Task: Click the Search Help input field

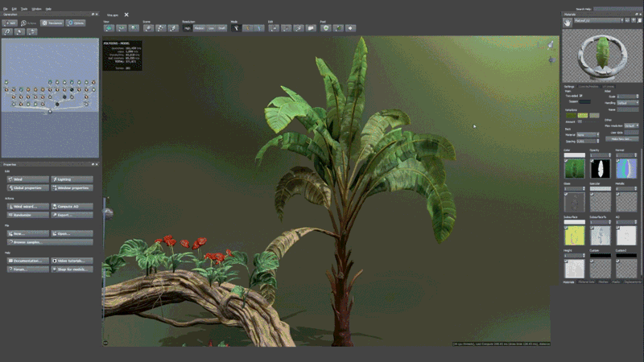Action: coord(617,9)
